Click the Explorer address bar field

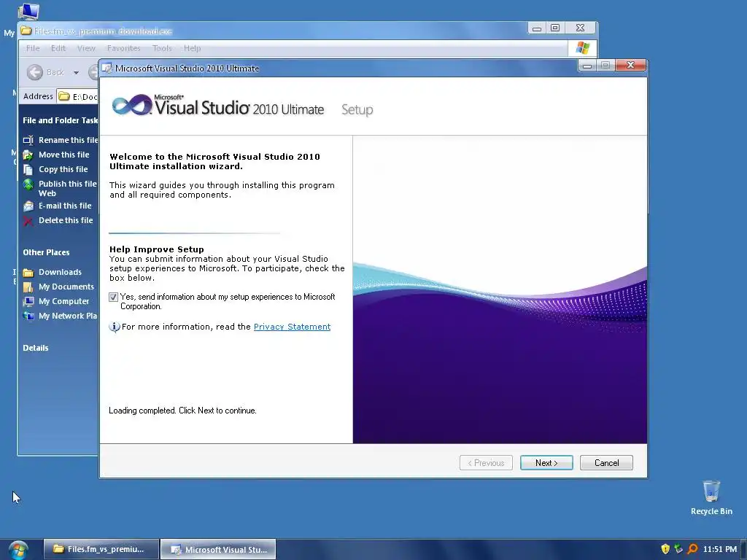pyautogui.click(x=77, y=97)
